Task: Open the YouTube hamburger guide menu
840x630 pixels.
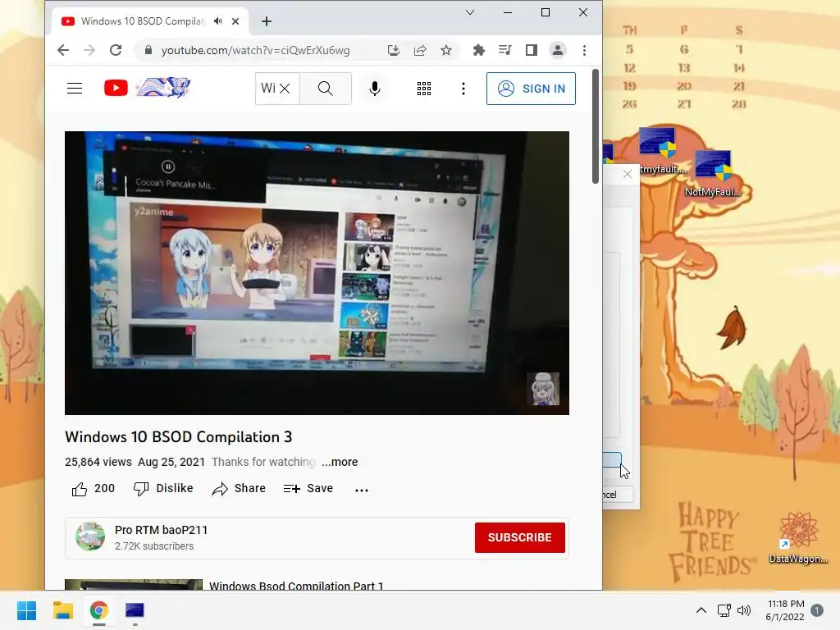Action: tap(75, 89)
